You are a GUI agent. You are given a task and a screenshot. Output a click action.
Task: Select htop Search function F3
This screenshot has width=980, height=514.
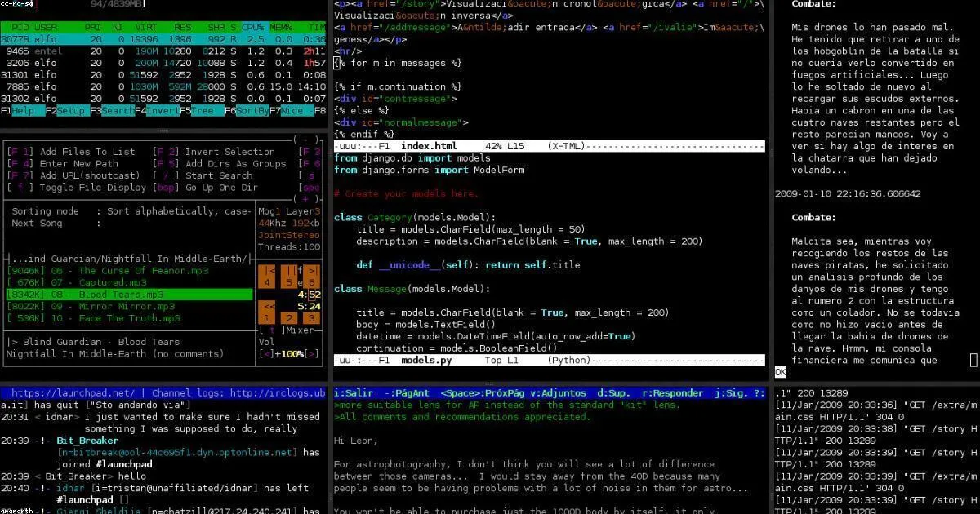[112, 110]
